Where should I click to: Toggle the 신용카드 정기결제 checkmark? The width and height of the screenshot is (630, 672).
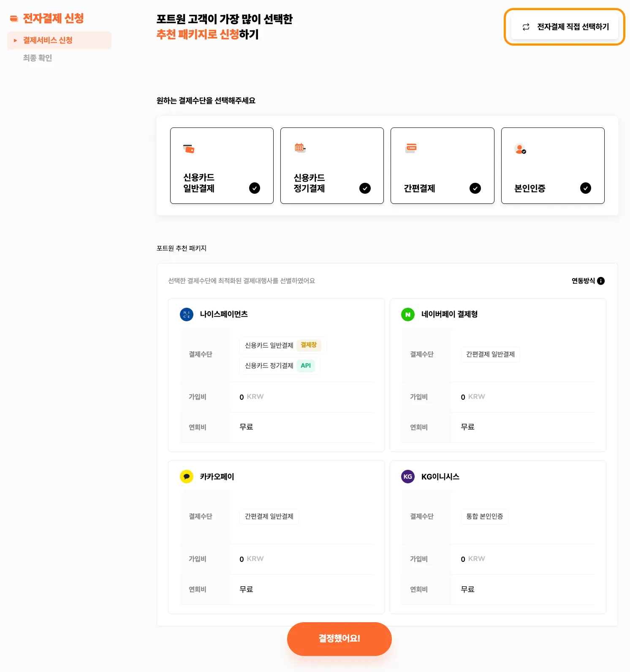click(365, 188)
